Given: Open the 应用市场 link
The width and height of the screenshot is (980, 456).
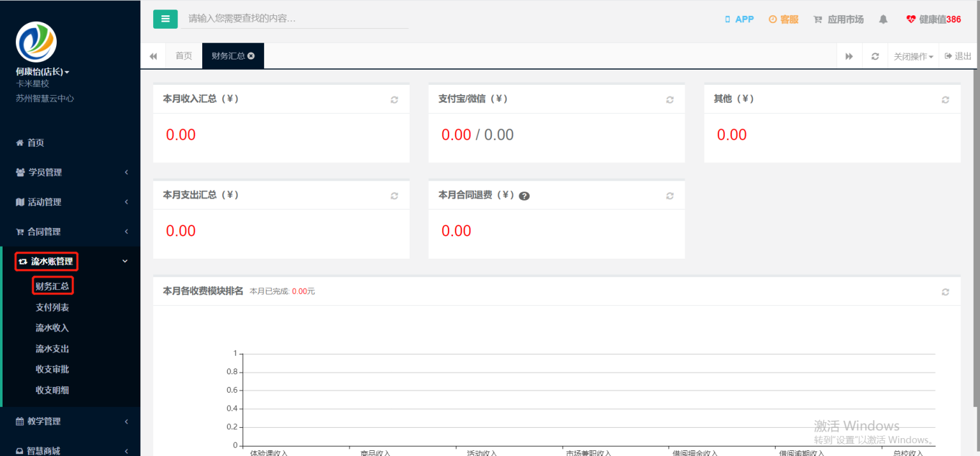Looking at the screenshot, I should pyautogui.click(x=838, y=19).
